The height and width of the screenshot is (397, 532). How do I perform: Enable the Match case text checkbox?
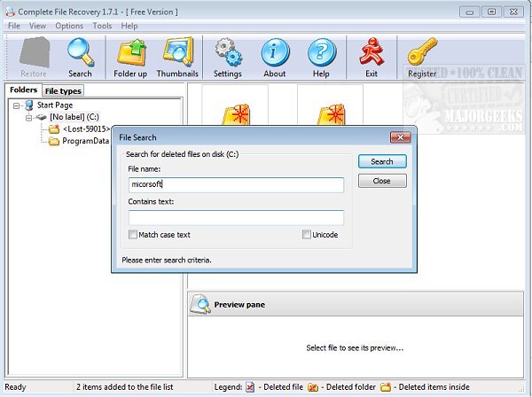point(133,235)
